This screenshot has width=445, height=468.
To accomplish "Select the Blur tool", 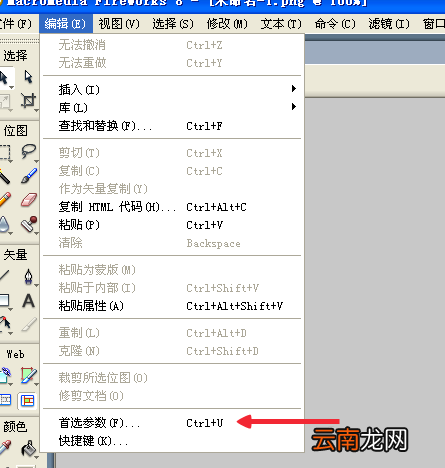I will (x=5, y=224).
